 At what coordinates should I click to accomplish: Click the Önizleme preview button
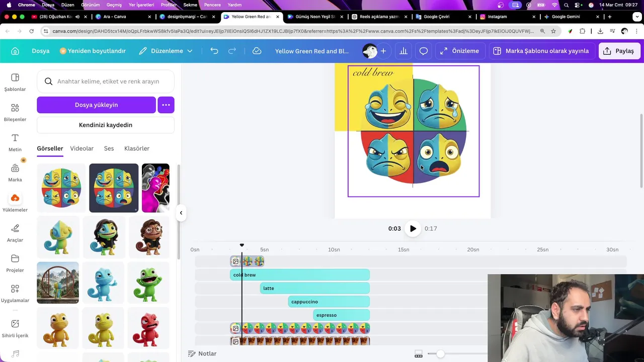pyautogui.click(x=460, y=51)
